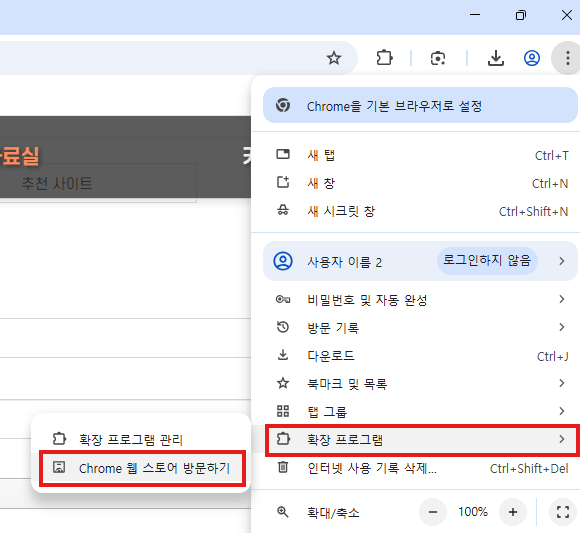Zoom out with the minus button
The height and width of the screenshot is (533, 580).
tap(433, 512)
